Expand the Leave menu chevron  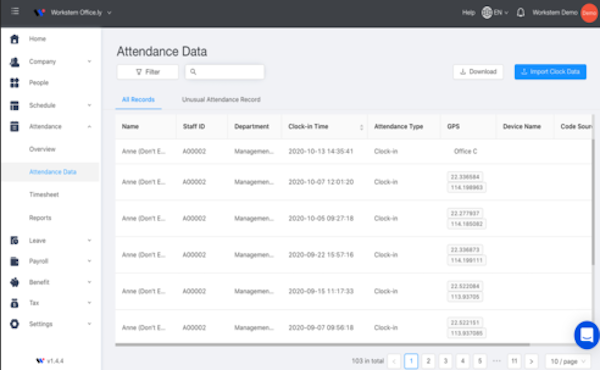(x=89, y=241)
